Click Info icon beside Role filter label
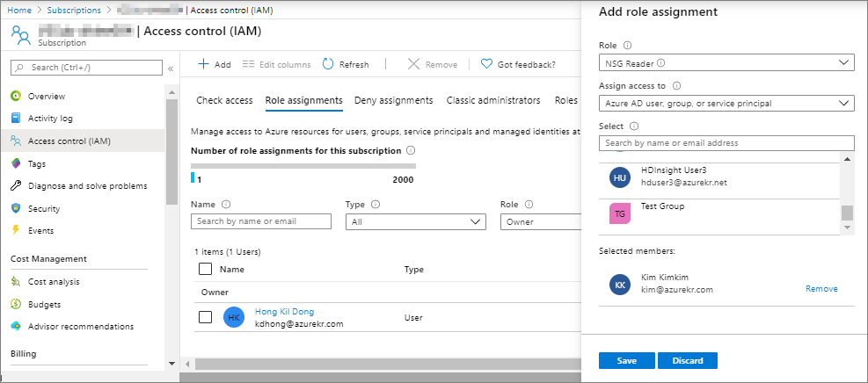 (529, 205)
